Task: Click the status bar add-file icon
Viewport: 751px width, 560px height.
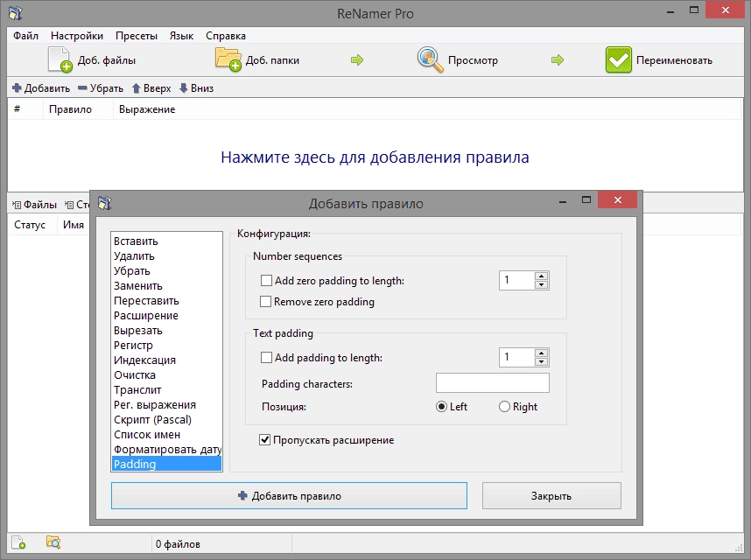Action: [x=18, y=542]
